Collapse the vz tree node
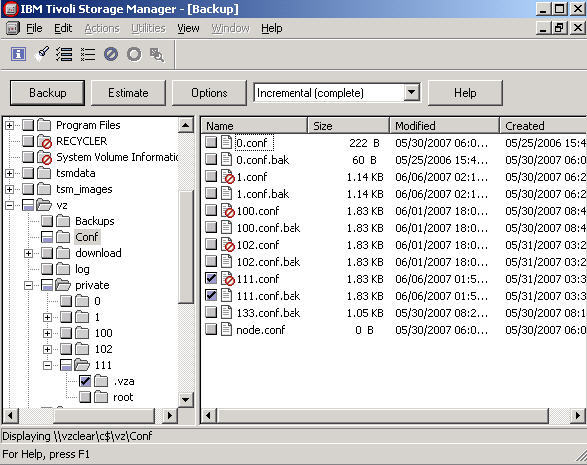 (x=9, y=206)
